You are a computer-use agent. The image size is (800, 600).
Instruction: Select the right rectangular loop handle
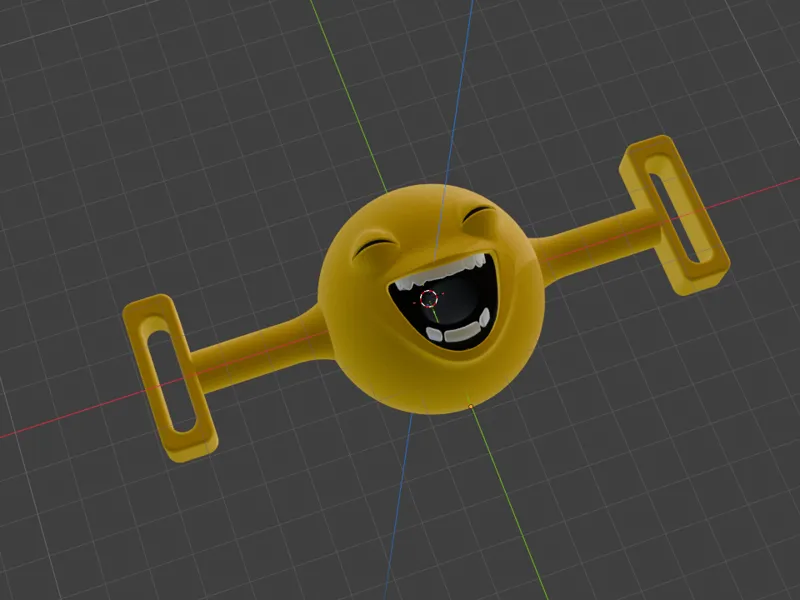pyautogui.click(x=674, y=215)
